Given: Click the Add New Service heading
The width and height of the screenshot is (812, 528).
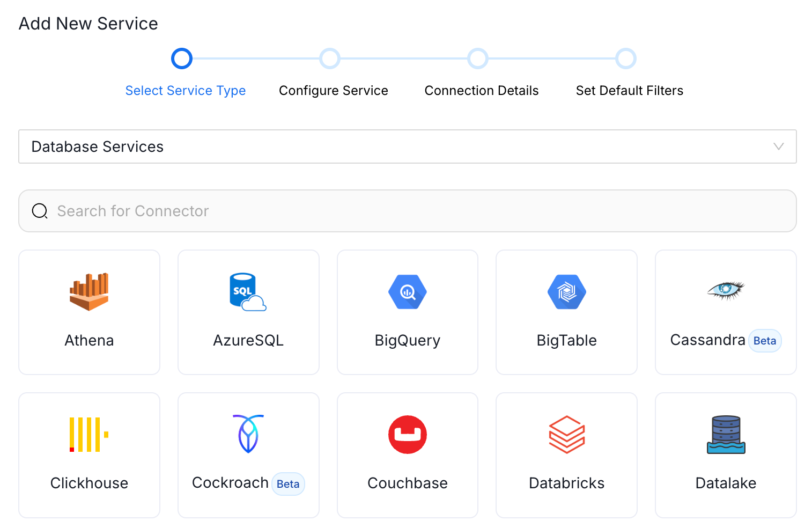Looking at the screenshot, I should pos(88,24).
